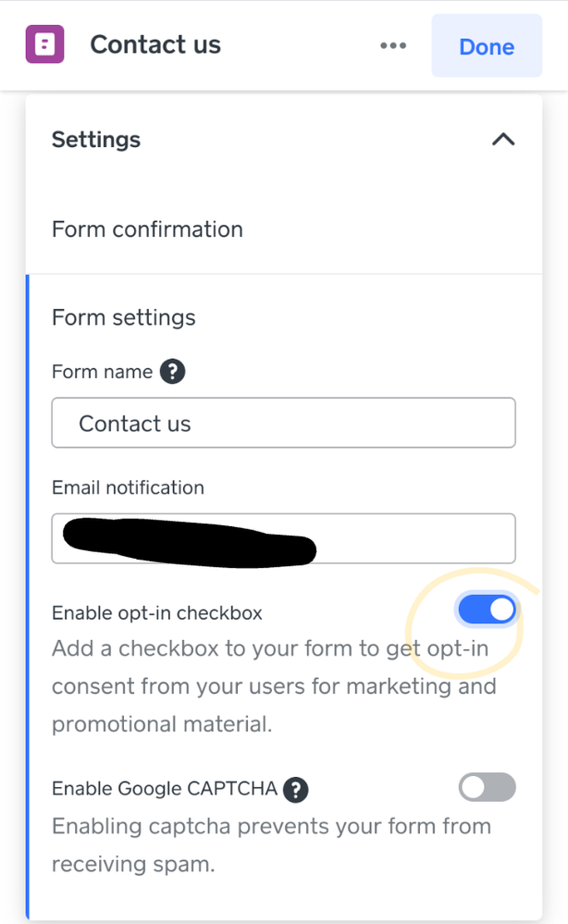Enable the Google CAPTCHA toggle
The image size is (568, 924).
click(487, 788)
